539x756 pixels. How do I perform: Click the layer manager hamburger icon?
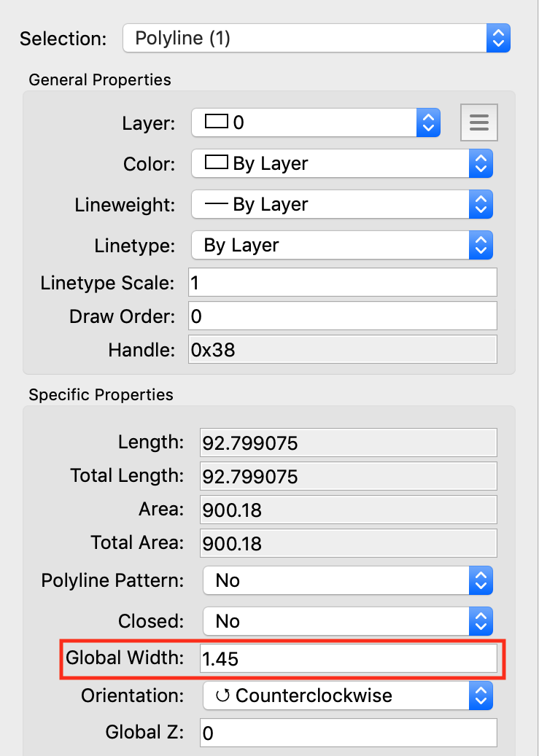(478, 122)
